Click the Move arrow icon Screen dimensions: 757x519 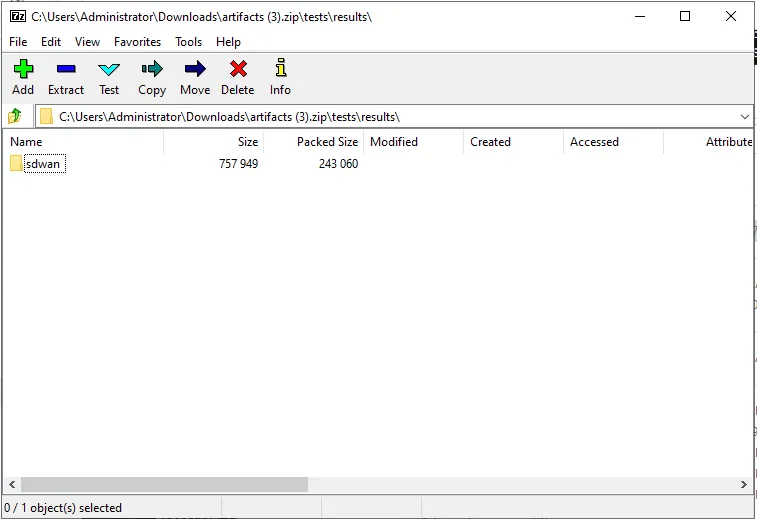pyautogui.click(x=195, y=70)
